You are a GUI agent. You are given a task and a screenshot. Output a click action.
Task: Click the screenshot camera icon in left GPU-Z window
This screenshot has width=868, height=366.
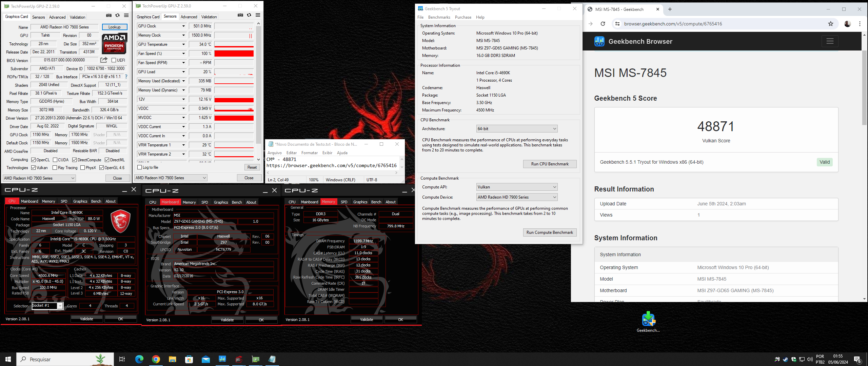[108, 15]
